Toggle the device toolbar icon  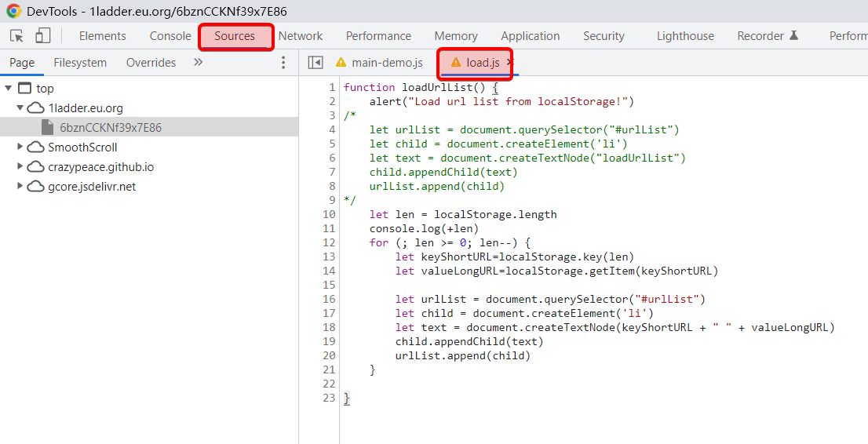click(x=42, y=36)
